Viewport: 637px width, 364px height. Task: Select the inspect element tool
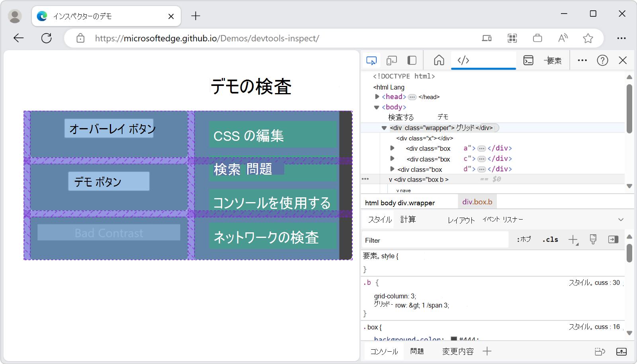coord(371,60)
